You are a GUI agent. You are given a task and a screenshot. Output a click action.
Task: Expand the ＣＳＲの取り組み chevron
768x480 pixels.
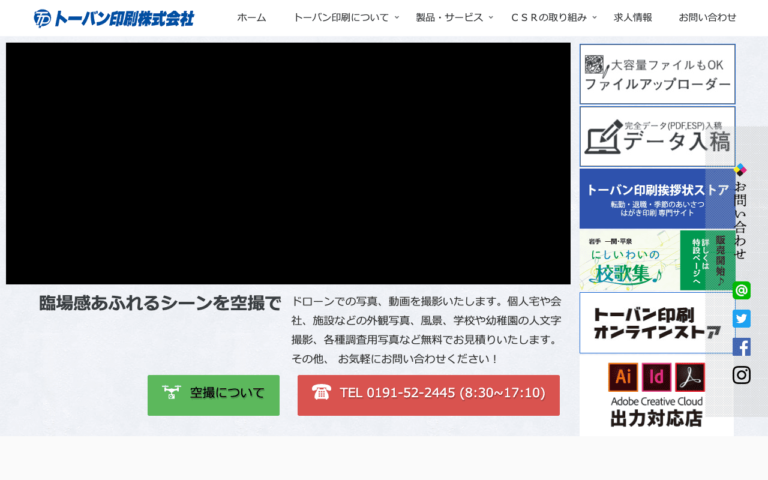[595, 18]
